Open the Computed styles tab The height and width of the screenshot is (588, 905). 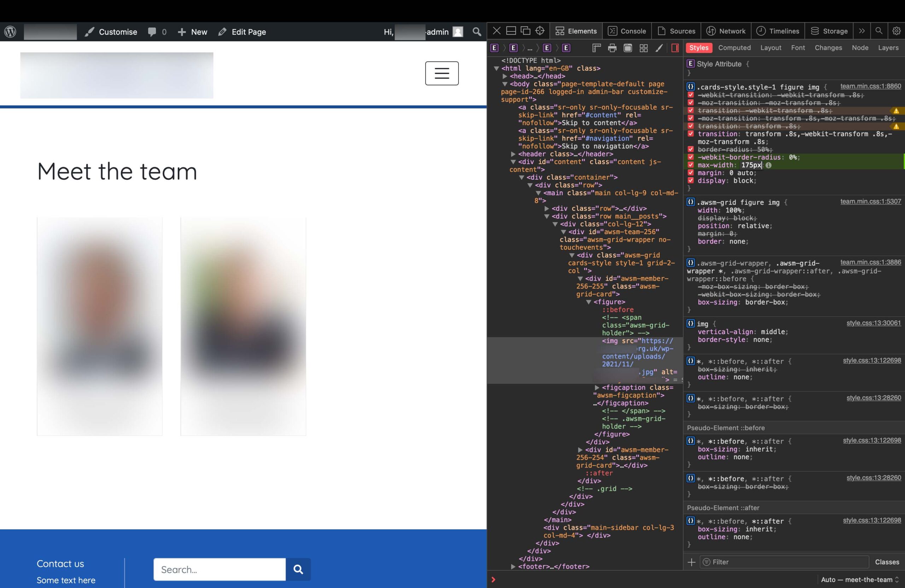coord(734,48)
